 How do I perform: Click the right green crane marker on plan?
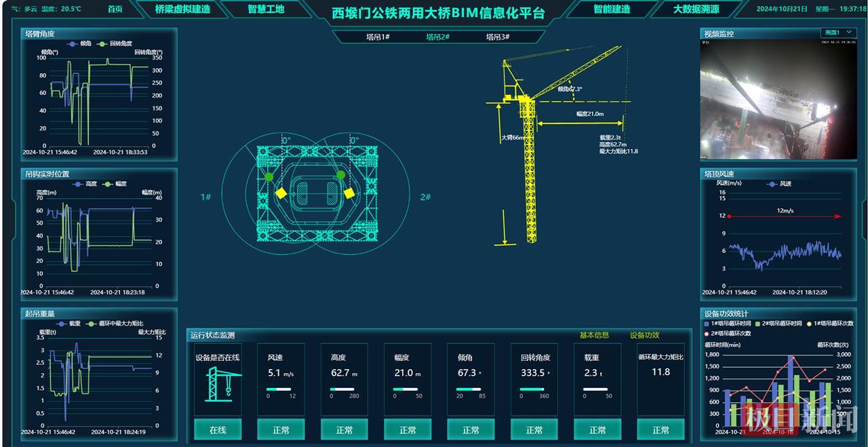point(340,175)
